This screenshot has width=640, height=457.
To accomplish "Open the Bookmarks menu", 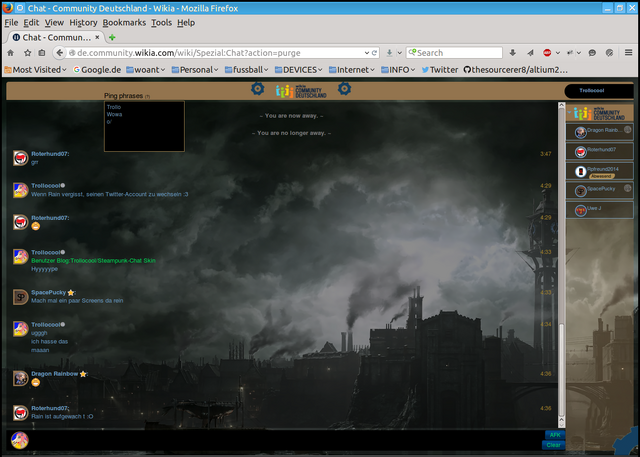I will [x=124, y=23].
